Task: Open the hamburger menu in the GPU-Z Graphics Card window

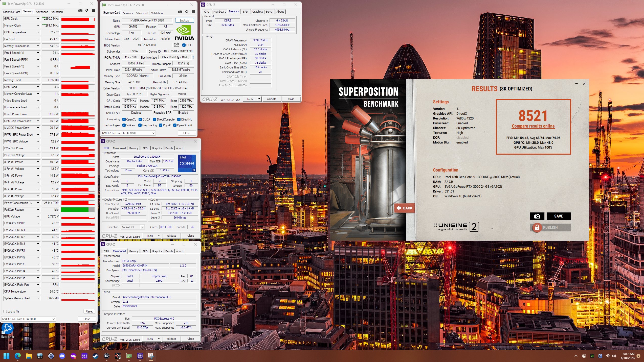Action: click(x=193, y=12)
